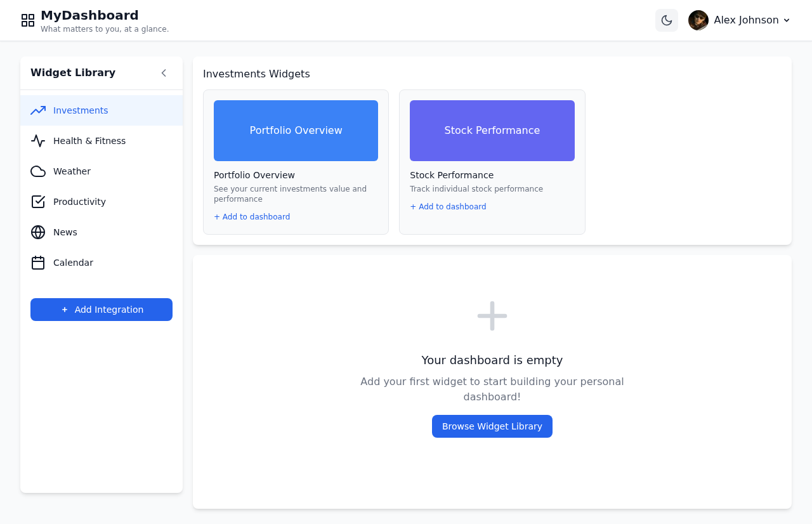
Task: Select the Investments category icon
Action: 37,110
